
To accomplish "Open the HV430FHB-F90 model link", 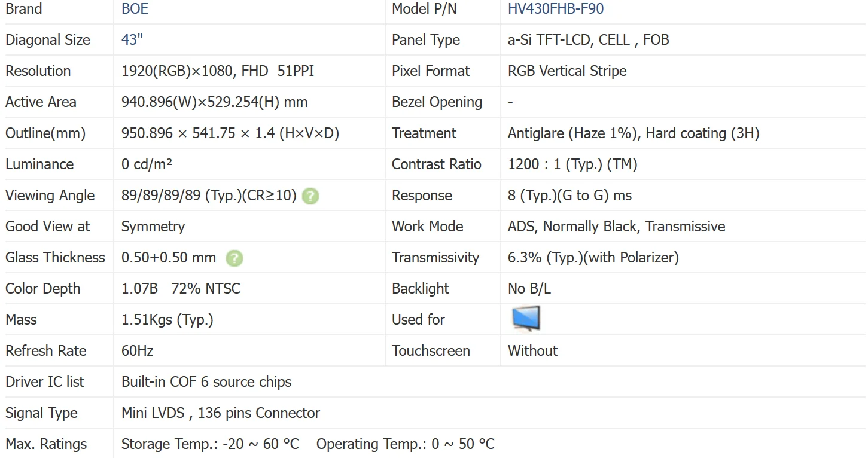I will tap(556, 9).
